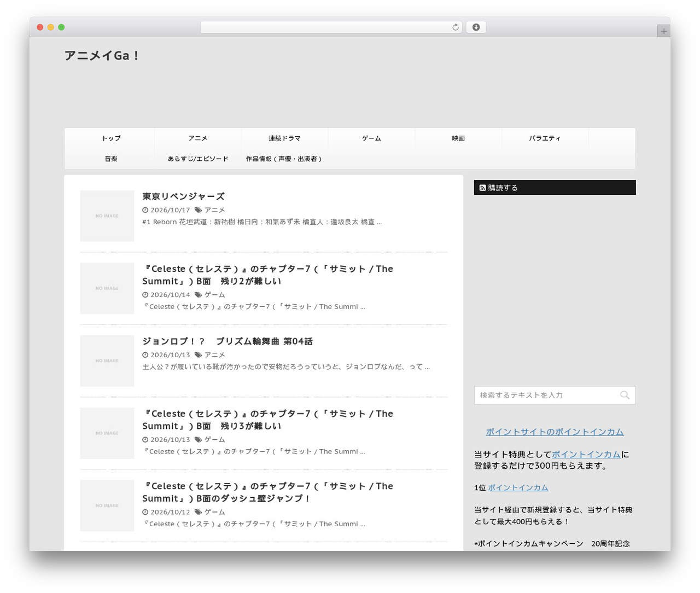Click the browser reload icon
Viewport: 700px width, 593px height.
click(455, 27)
